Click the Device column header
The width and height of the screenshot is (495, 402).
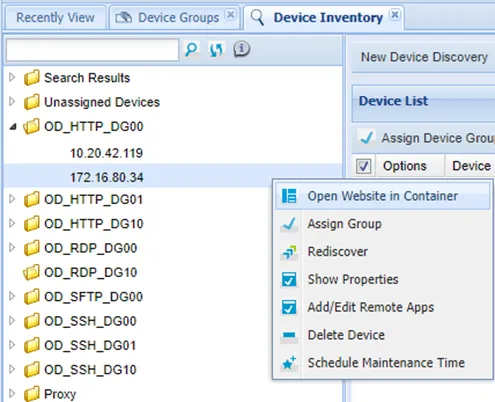(471, 166)
